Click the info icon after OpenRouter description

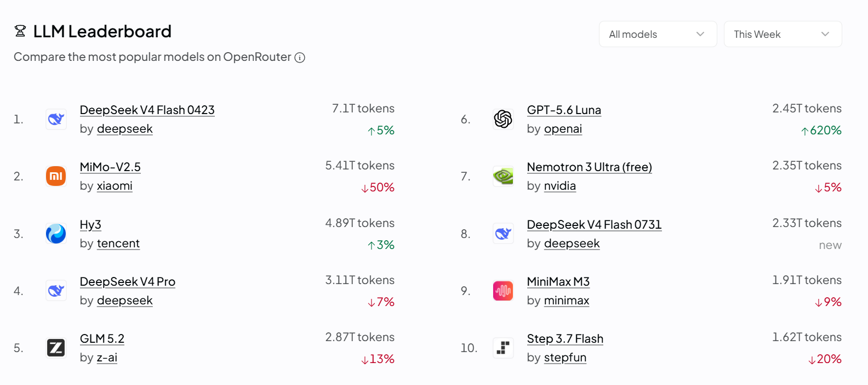click(x=300, y=58)
